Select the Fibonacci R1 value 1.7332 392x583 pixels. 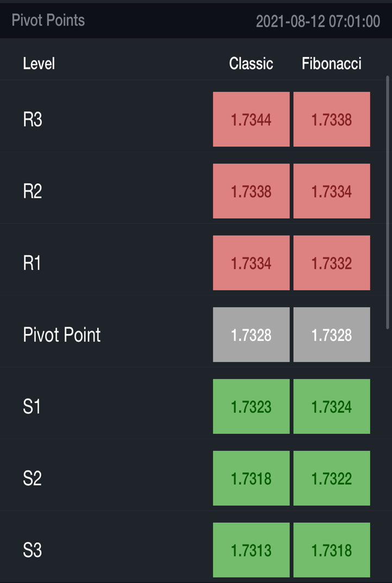click(332, 263)
